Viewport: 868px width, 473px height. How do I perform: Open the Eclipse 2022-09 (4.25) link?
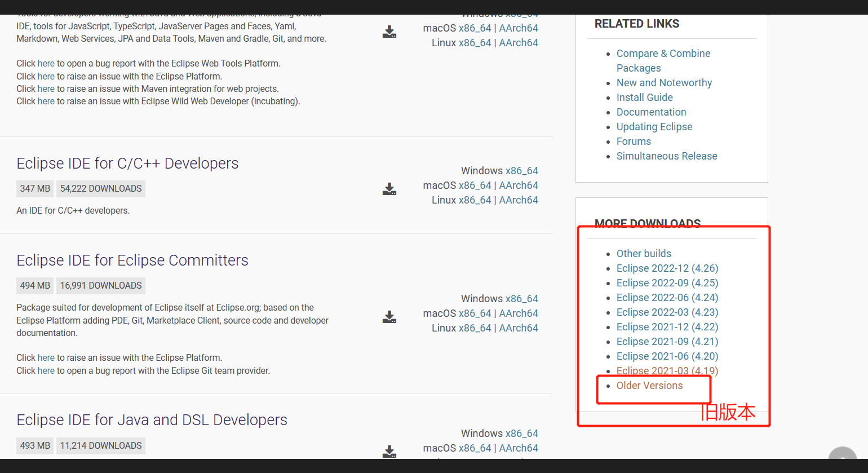(x=667, y=283)
